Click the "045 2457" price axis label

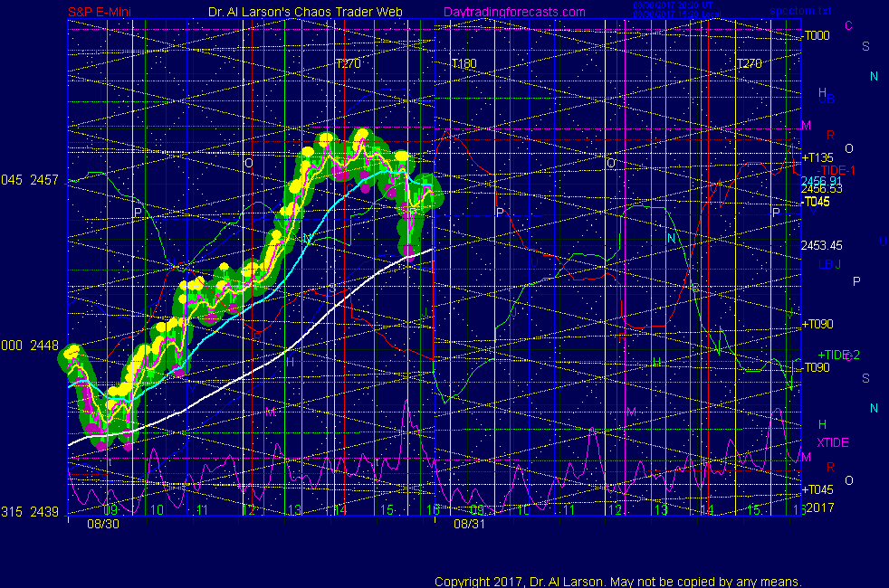tap(30, 180)
